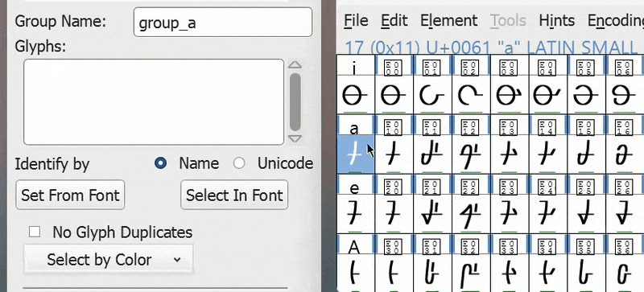The height and width of the screenshot is (292, 644).
Task: Select glyph under code label E011
Action: pos(432,154)
